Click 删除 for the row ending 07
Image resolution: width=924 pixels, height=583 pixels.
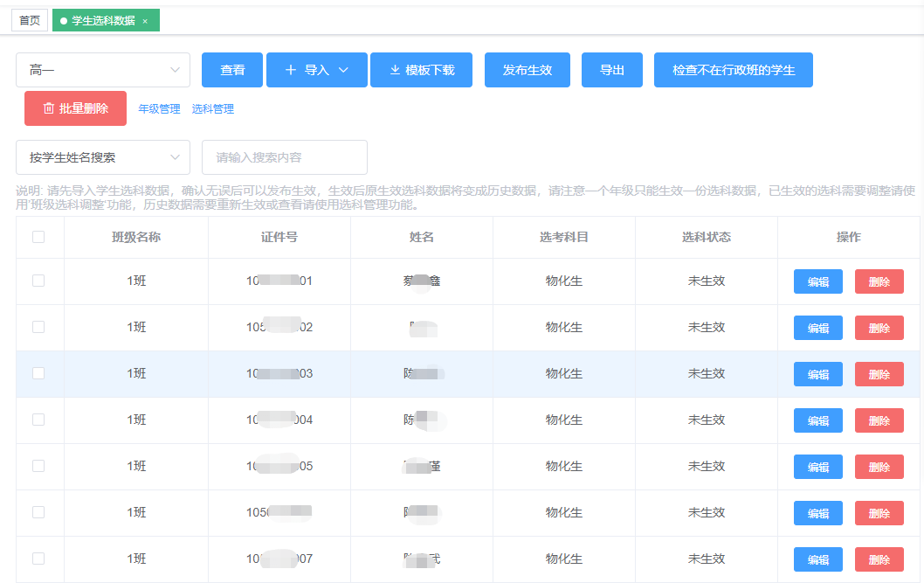click(x=879, y=559)
